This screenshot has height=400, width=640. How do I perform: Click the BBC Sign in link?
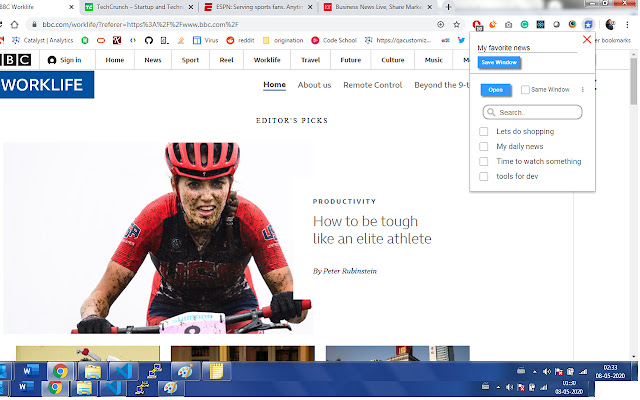[64, 60]
